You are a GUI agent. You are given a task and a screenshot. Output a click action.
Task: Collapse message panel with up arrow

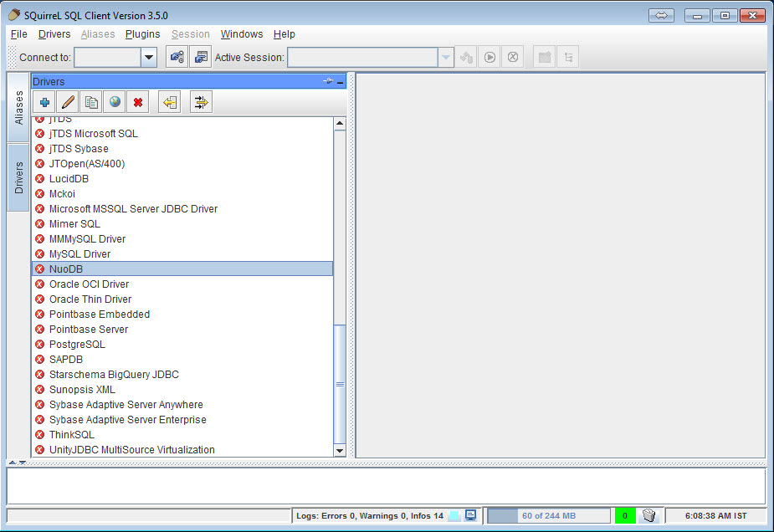pos(13,463)
